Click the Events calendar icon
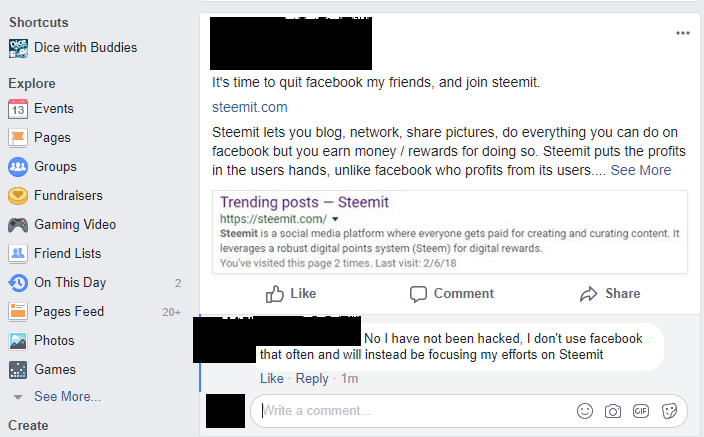 18,109
